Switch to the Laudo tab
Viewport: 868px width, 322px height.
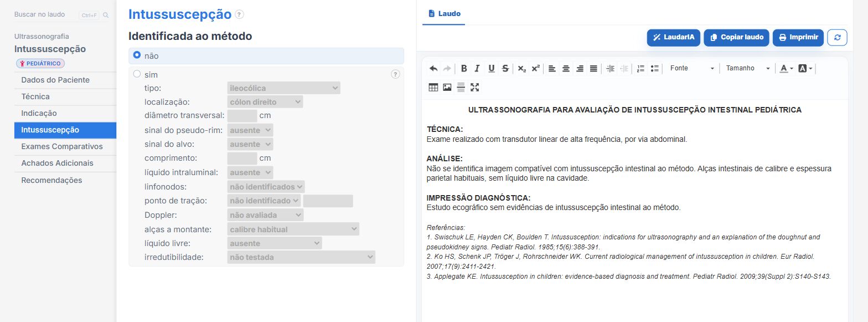444,13
